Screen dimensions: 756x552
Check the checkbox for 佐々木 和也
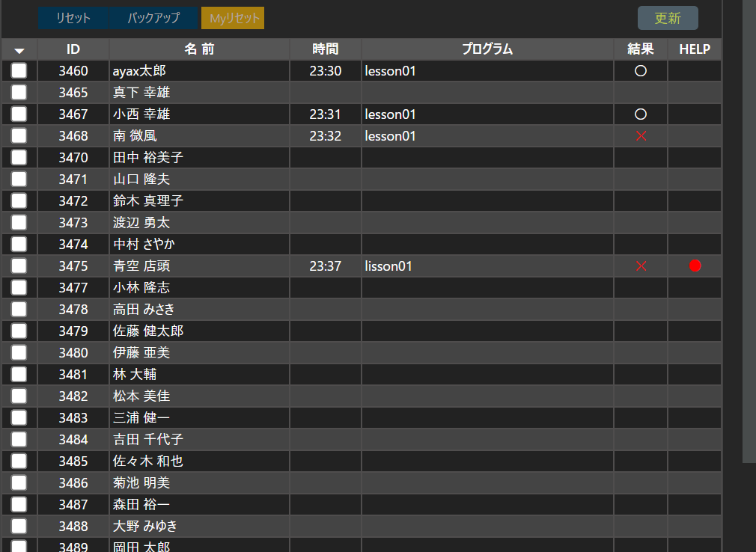point(18,461)
